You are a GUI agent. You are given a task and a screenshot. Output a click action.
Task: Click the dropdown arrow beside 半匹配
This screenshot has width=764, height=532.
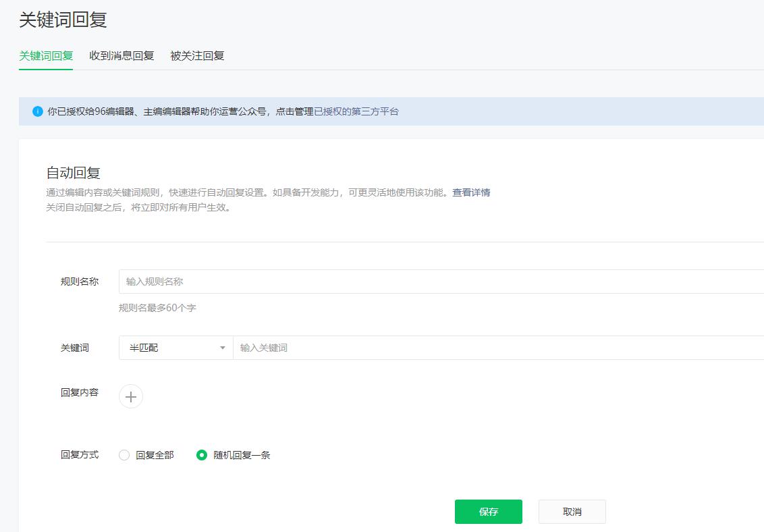tap(223, 347)
